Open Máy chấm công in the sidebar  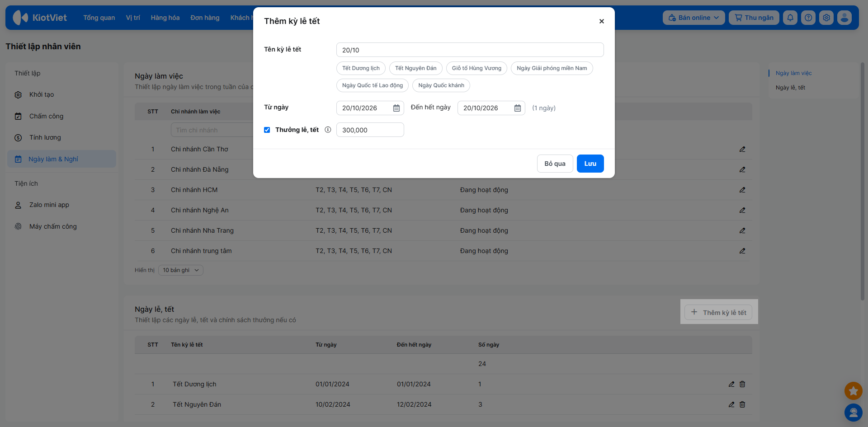[61, 226]
